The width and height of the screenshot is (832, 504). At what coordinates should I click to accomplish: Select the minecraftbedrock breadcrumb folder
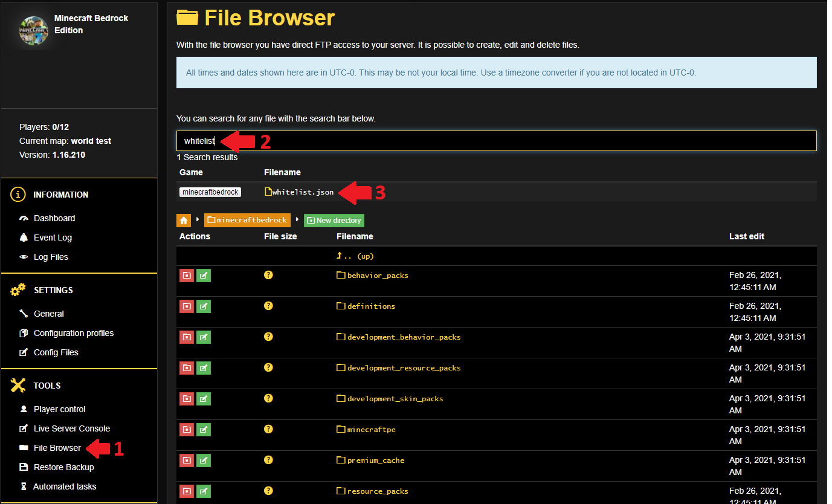click(x=247, y=220)
